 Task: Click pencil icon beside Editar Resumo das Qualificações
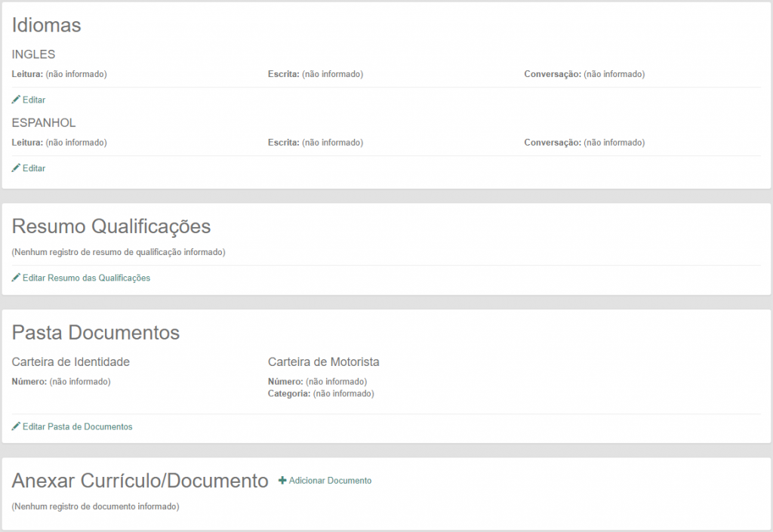[16, 278]
